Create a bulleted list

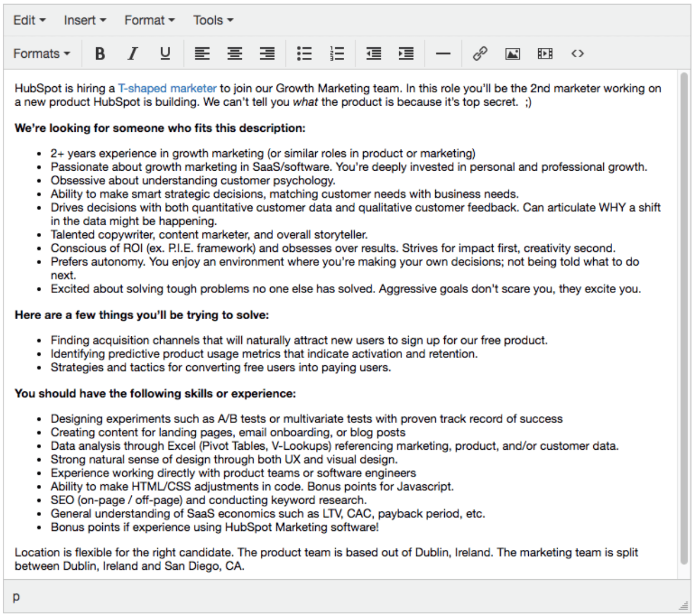[304, 53]
